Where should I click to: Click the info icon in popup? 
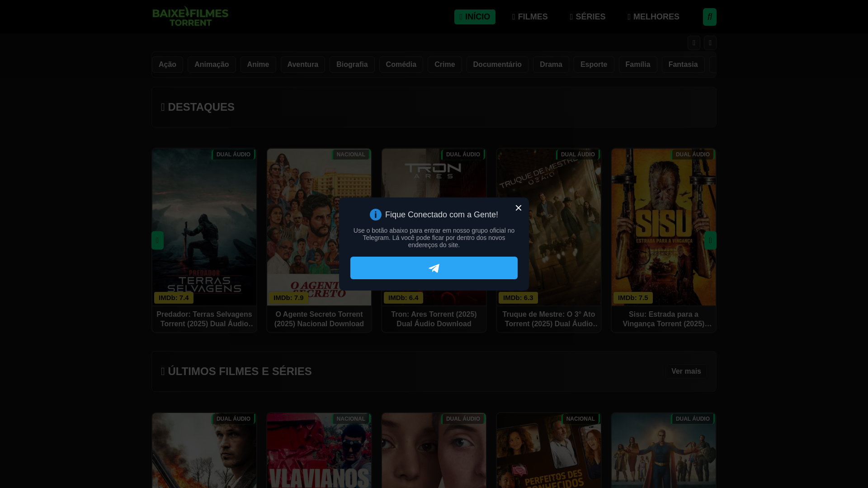(375, 215)
